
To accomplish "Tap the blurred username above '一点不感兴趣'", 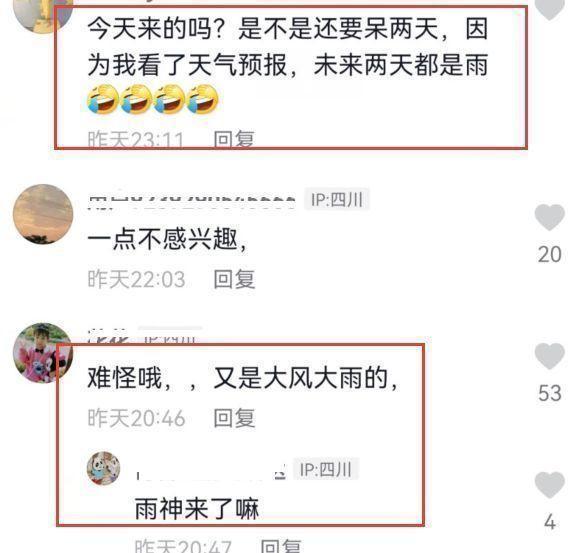I will pos(192,200).
